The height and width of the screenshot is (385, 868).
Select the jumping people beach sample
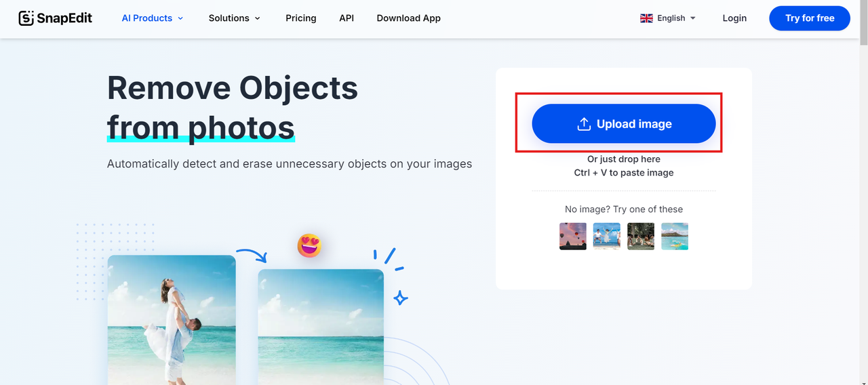[607, 237]
